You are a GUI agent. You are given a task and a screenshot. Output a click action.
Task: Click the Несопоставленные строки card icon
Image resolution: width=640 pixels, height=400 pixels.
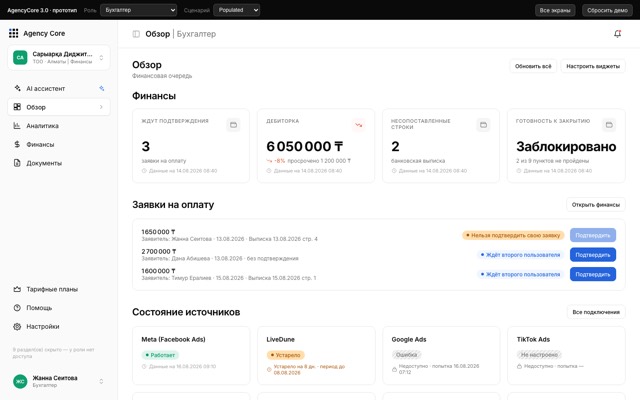[x=483, y=125]
